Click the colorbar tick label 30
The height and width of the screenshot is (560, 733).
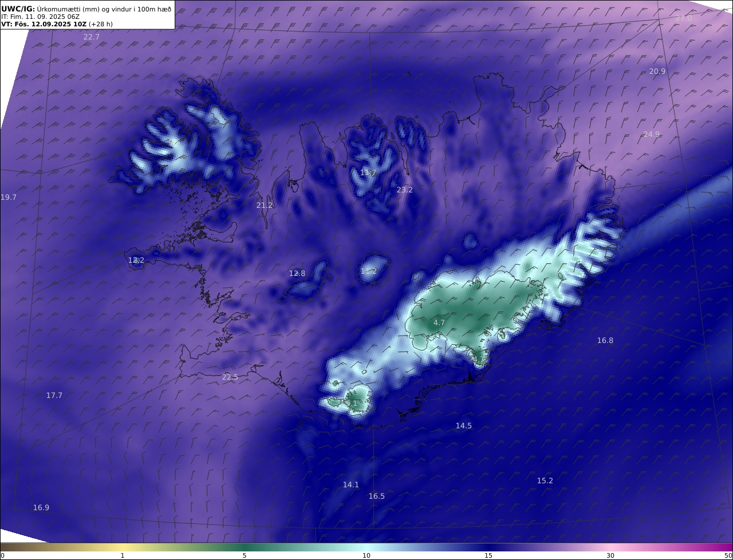(610, 555)
